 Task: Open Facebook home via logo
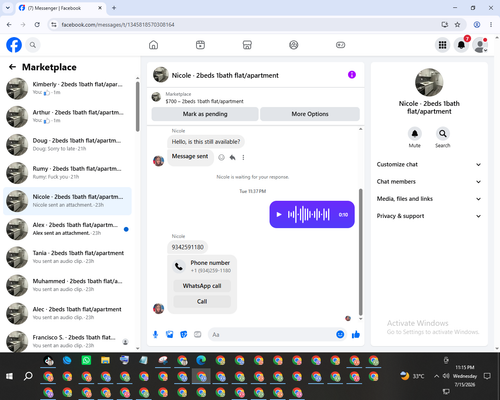pos(14,45)
